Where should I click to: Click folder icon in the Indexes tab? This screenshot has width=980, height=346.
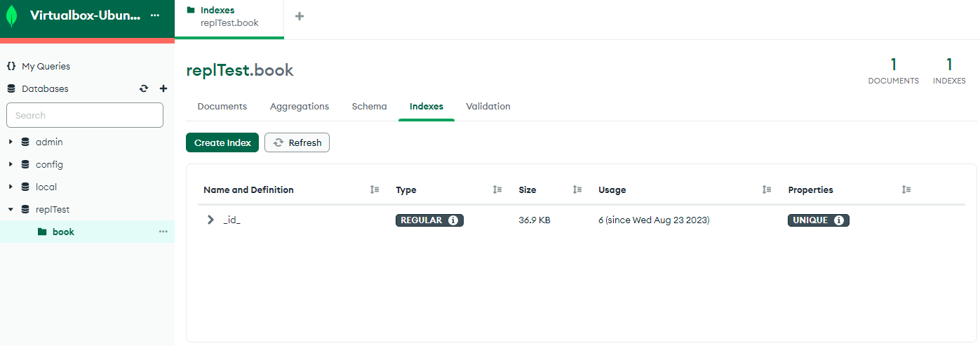click(x=191, y=11)
